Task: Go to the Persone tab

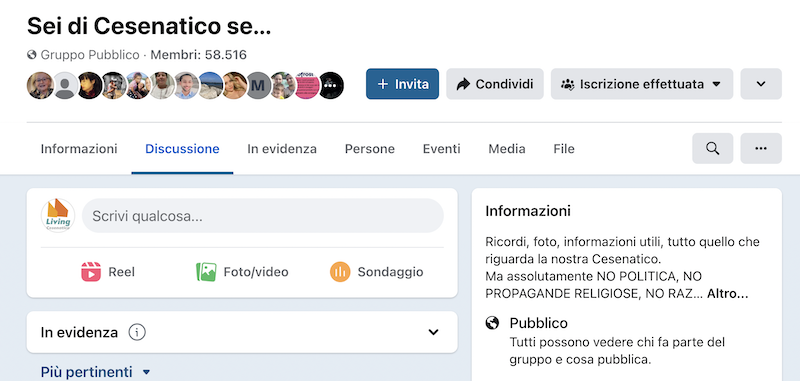Action: click(370, 149)
